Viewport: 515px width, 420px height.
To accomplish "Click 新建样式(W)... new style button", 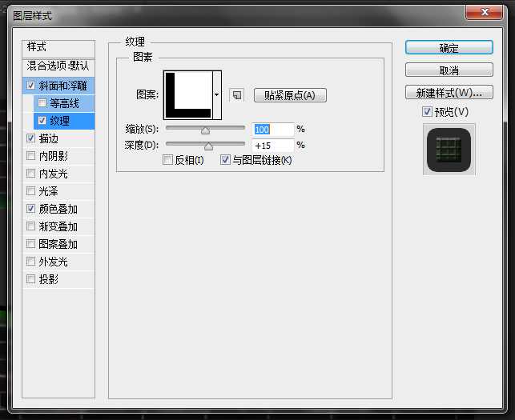I will pos(449,92).
